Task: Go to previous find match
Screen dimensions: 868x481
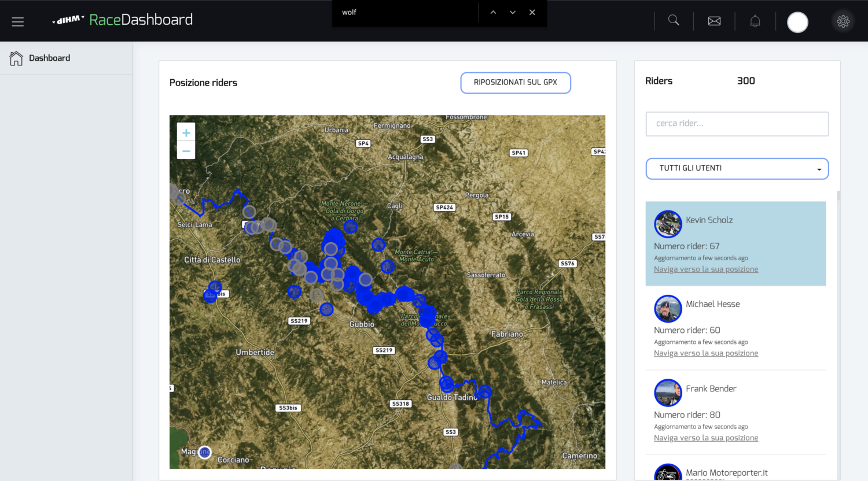Action: (x=493, y=12)
